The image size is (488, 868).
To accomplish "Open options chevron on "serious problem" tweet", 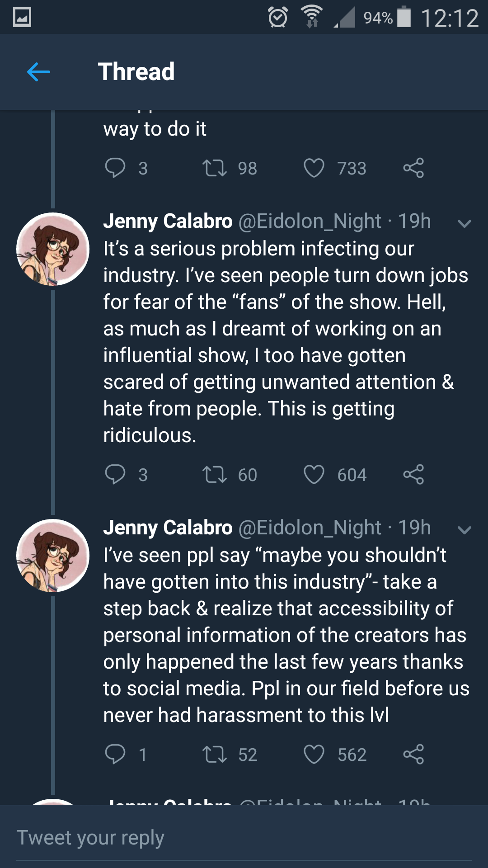I will [465, 223].
